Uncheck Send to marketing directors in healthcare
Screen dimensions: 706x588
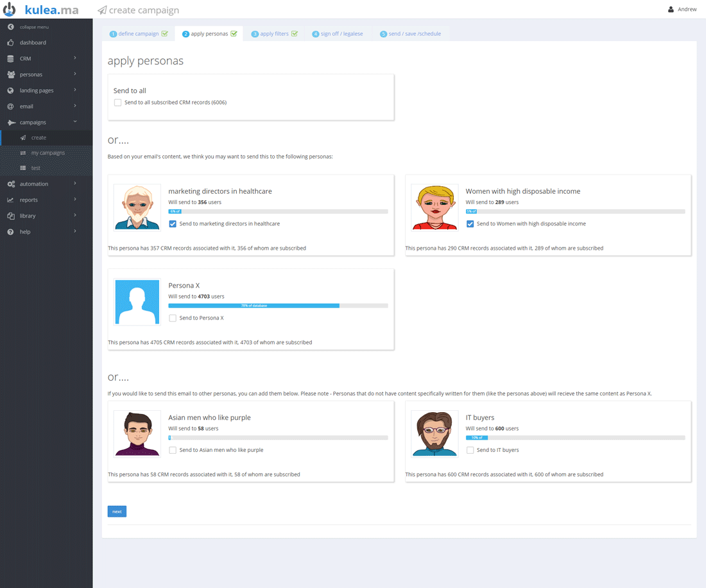[x=173, y=224]
